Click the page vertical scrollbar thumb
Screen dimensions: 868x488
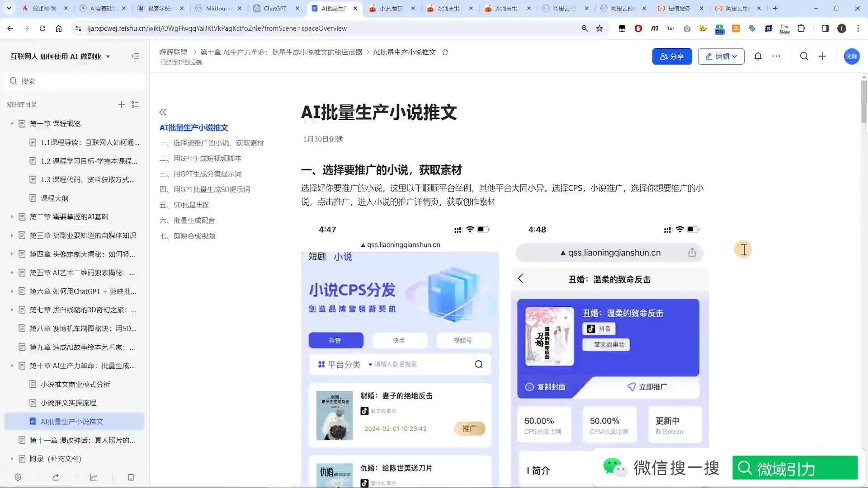click(x=864, y=101)
